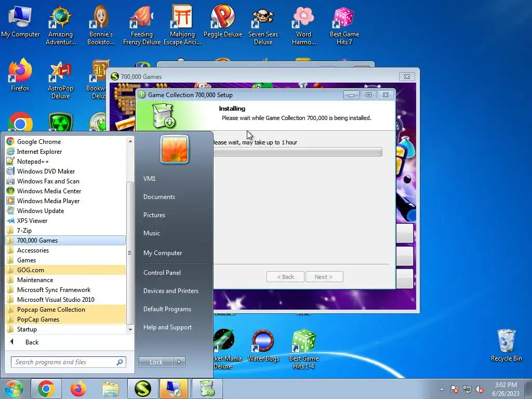Viewport: 532px width, 399px height.
Task: Click the programs list scrollbar thumb
Action: coord(130,253)
